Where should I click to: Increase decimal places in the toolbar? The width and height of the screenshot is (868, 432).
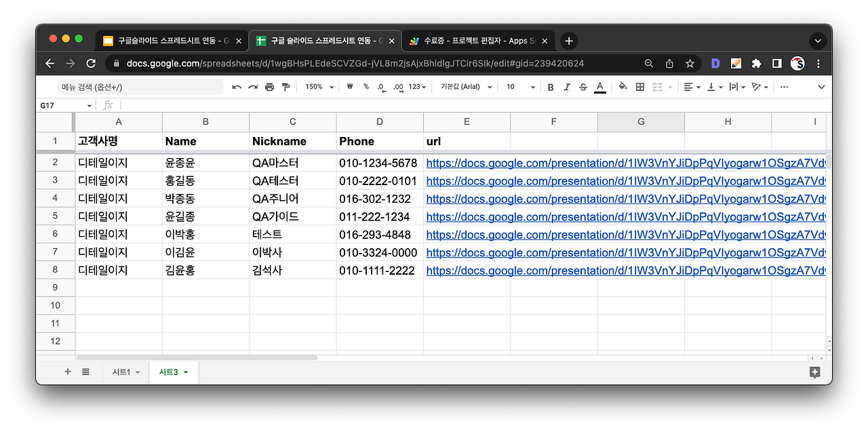(x=399, y=87)
